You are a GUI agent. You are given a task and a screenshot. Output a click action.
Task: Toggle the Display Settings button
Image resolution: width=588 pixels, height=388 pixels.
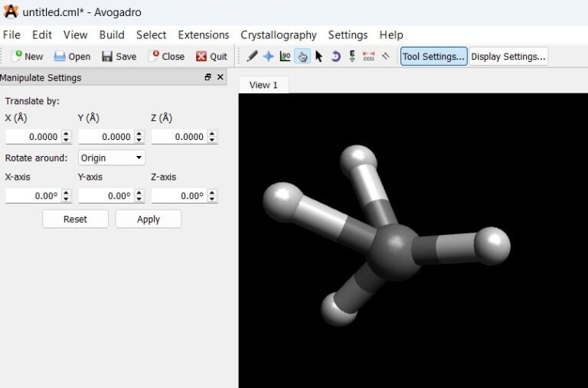point(508,56)
